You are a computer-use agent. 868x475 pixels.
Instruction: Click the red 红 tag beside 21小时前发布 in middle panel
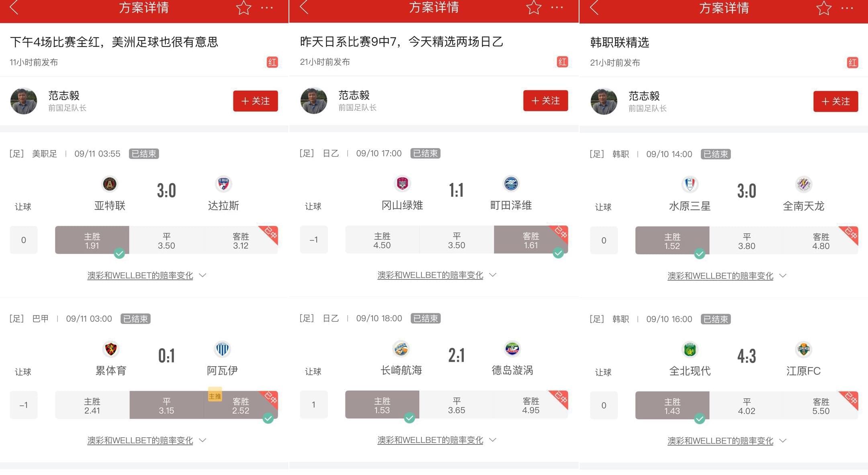pyautogui.click(x=562, y=62)
